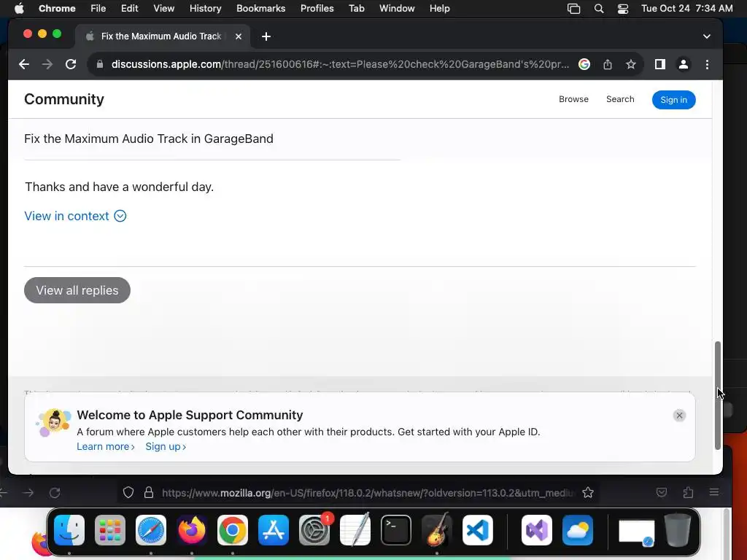Open Chrome's three-dot menu
The image size is (747, 560).
(707, 64)
